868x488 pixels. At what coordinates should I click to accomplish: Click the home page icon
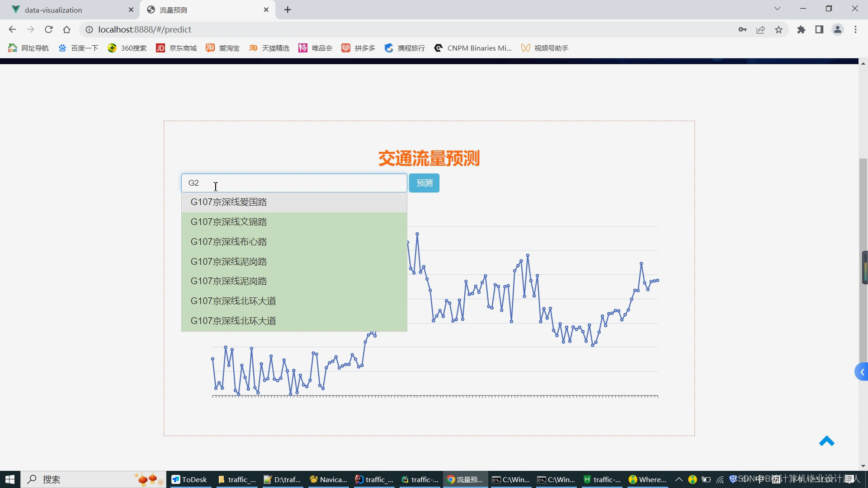67,29
